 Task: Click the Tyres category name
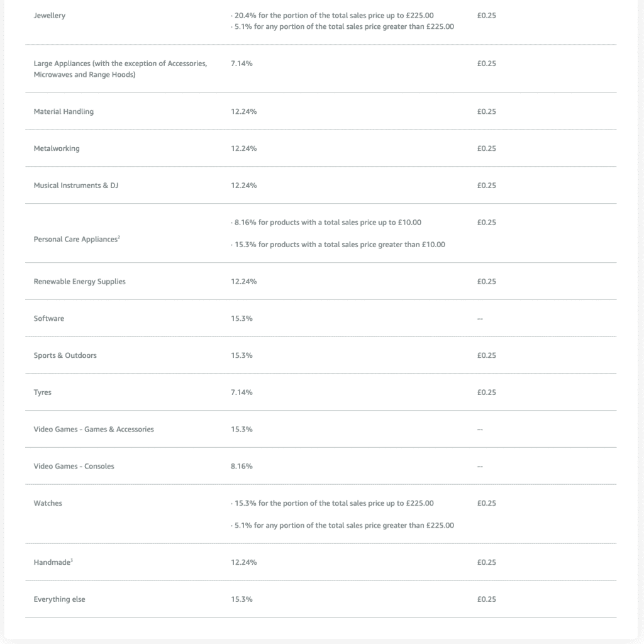(x=43, y=392)
